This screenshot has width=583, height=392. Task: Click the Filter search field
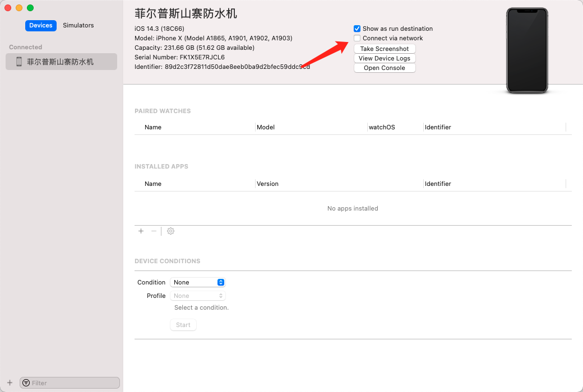70,382
